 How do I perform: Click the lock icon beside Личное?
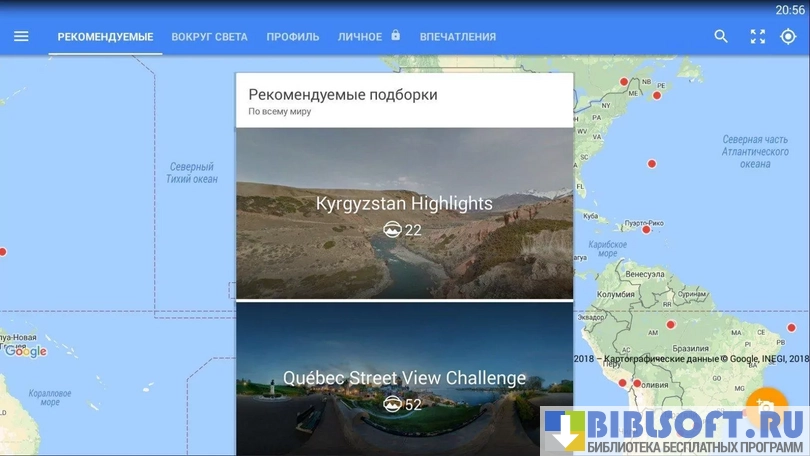[396, 36]
